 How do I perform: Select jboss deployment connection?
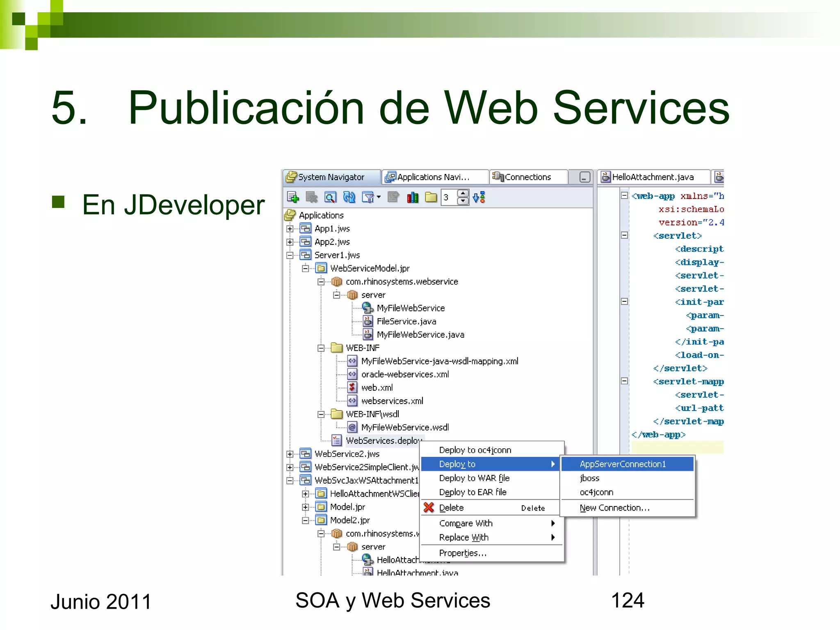click(x=628, y=478)
